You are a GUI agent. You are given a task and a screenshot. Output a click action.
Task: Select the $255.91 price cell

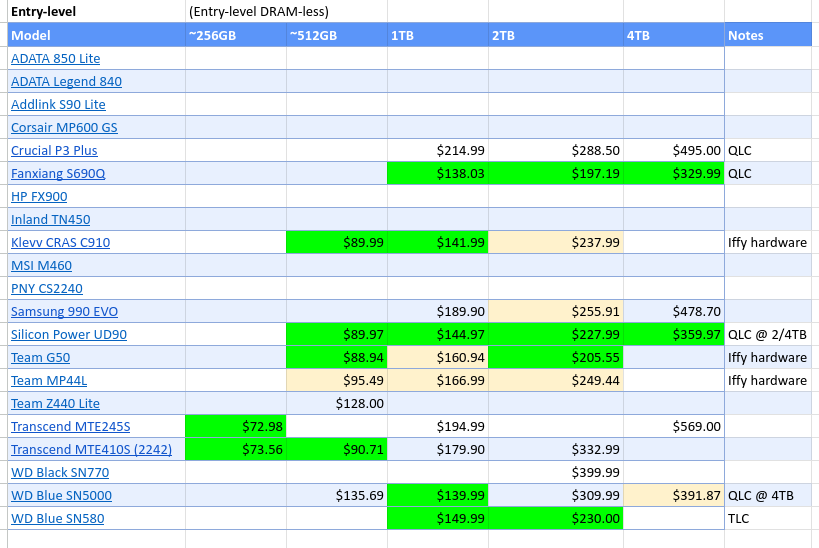556,311
